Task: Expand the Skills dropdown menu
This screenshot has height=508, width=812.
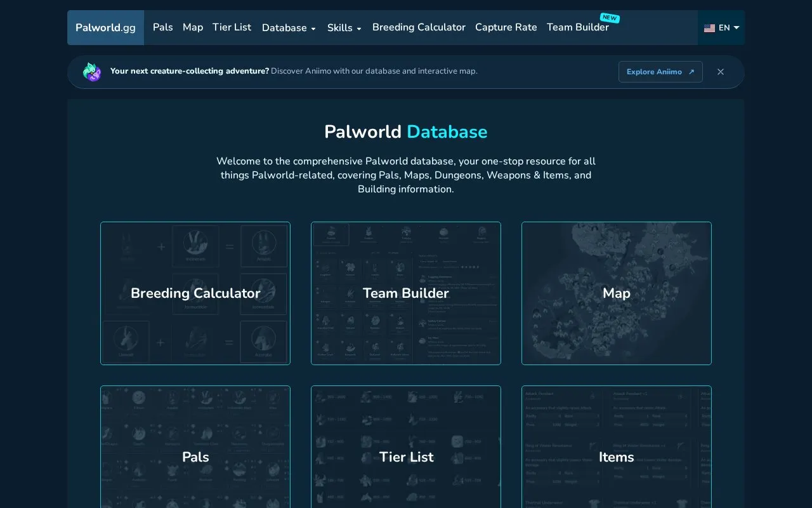Action: click(344, 28)
